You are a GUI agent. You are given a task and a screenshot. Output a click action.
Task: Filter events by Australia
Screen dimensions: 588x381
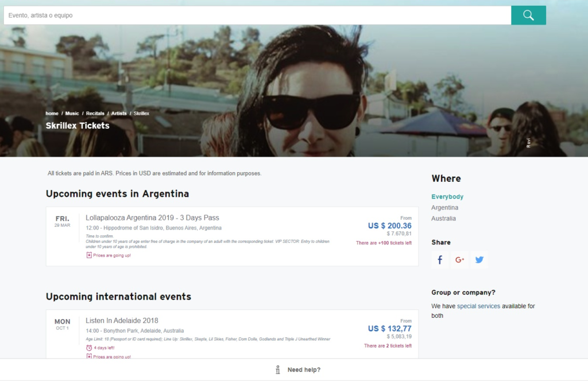tap(443, 219)
